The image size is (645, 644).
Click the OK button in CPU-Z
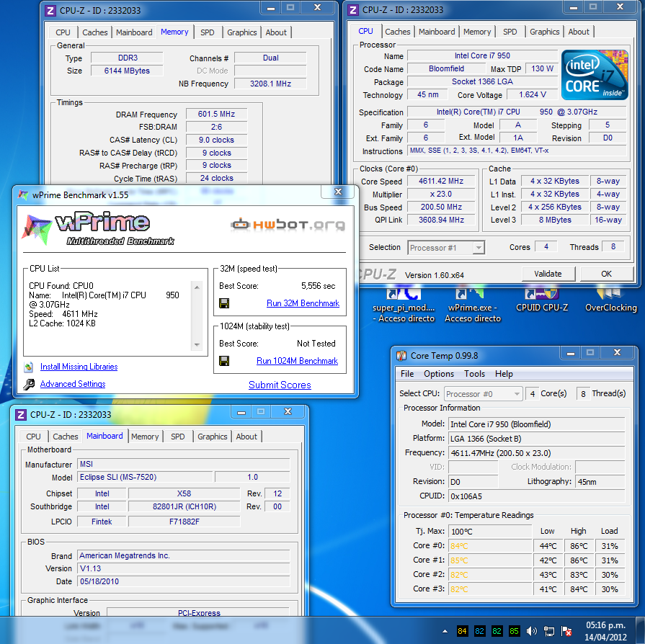coord(606,274)
